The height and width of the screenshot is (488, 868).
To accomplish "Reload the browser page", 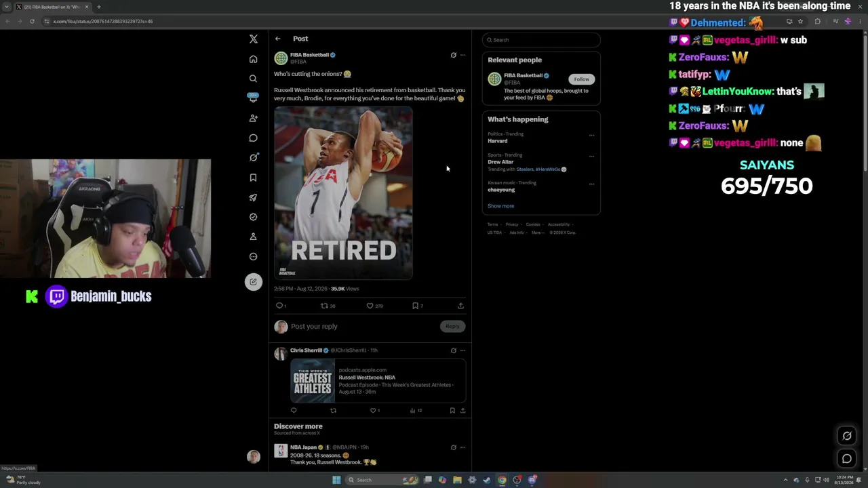I will pos(32,21).
